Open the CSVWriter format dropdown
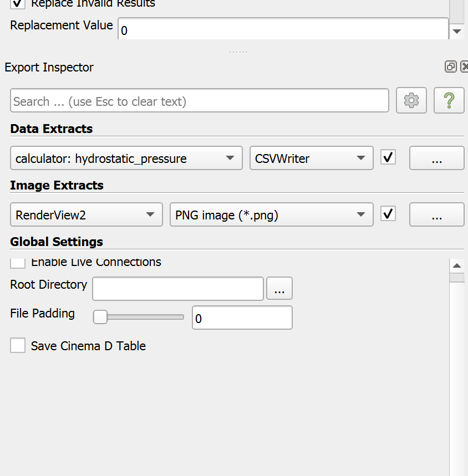 (x=311, y=157)
